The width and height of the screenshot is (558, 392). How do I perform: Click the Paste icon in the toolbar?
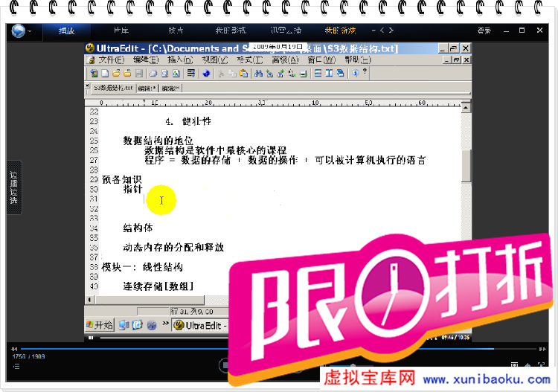[243, 74]
